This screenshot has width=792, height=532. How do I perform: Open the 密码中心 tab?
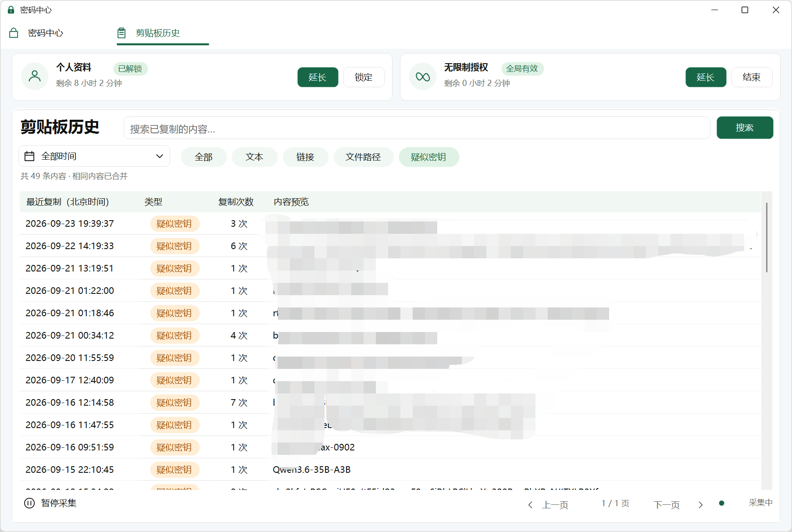click(x=37, y=33)
